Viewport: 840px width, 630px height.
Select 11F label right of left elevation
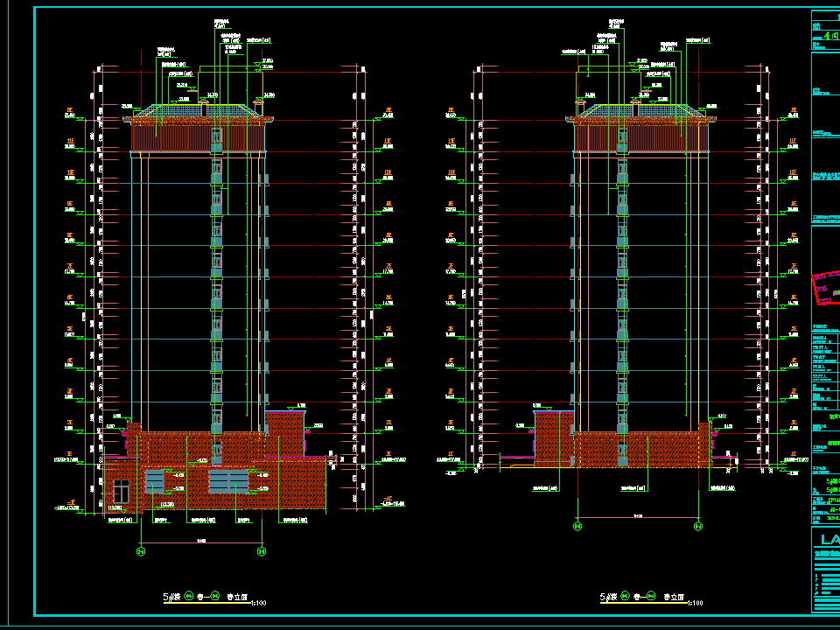tap(388, 141)
